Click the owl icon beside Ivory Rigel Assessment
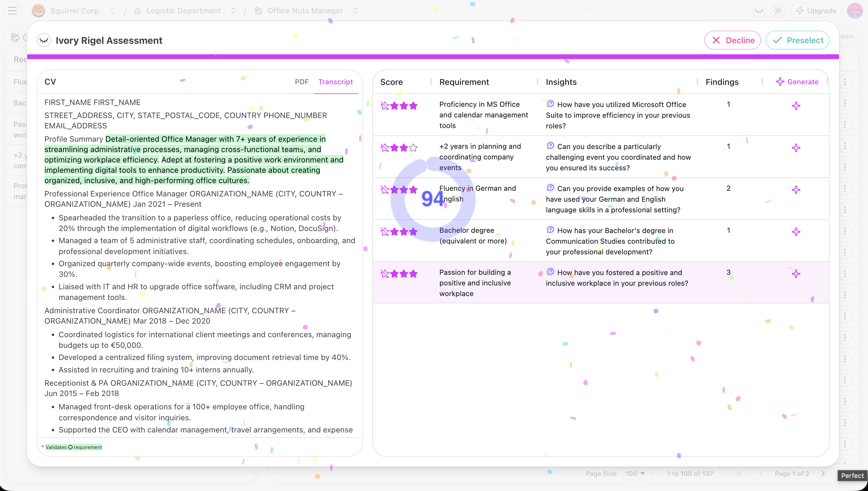The width and height of the screenshot is (868, 491). coord(43,41)
